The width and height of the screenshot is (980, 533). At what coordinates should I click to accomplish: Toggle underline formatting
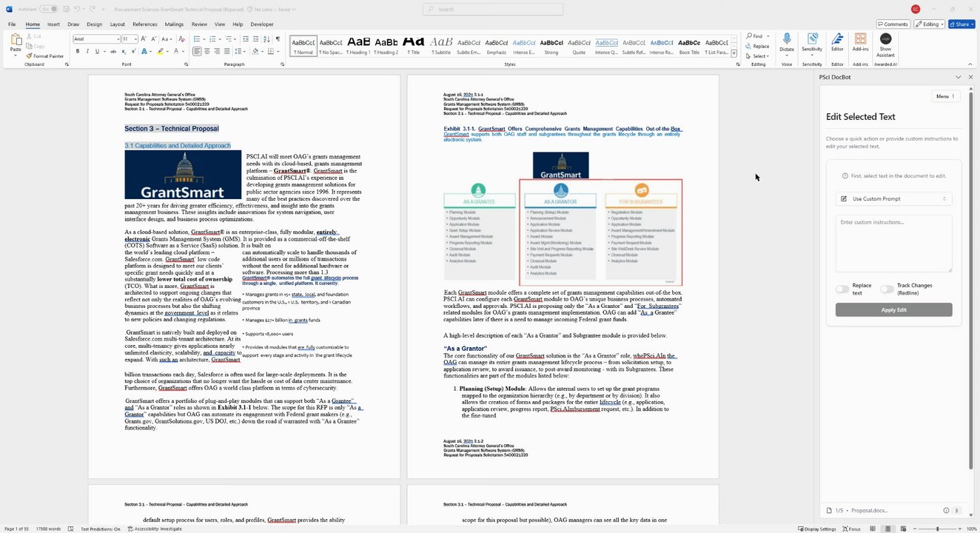(97, 51)
